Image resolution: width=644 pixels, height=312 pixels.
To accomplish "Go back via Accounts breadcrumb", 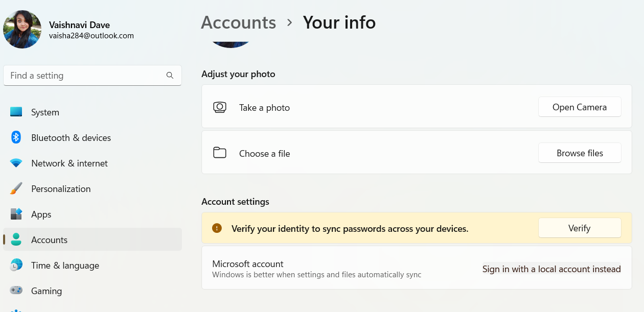I will 238,22.
